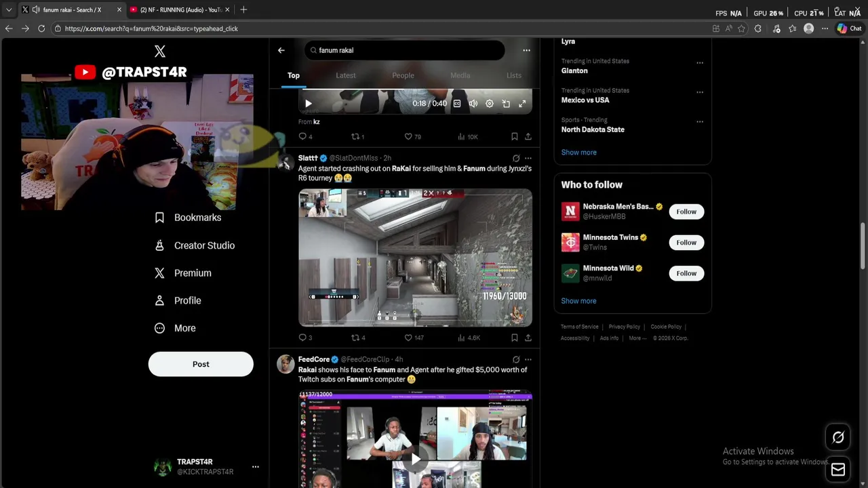The height and width of the screenshot is (488, 868).
Task: Open Messages envelope floating button
Action: 838,469
